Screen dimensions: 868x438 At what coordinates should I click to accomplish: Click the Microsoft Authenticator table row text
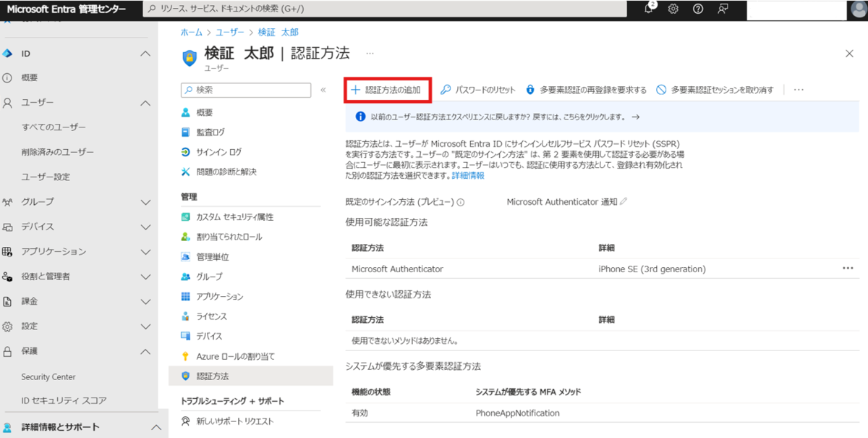pyautogui.click(x=397, y=269)
